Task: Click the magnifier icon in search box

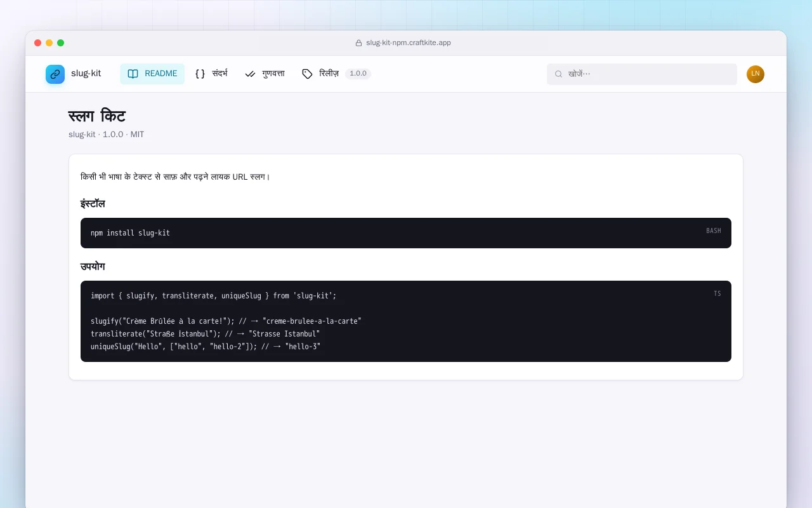Action: tap(559, 74)
